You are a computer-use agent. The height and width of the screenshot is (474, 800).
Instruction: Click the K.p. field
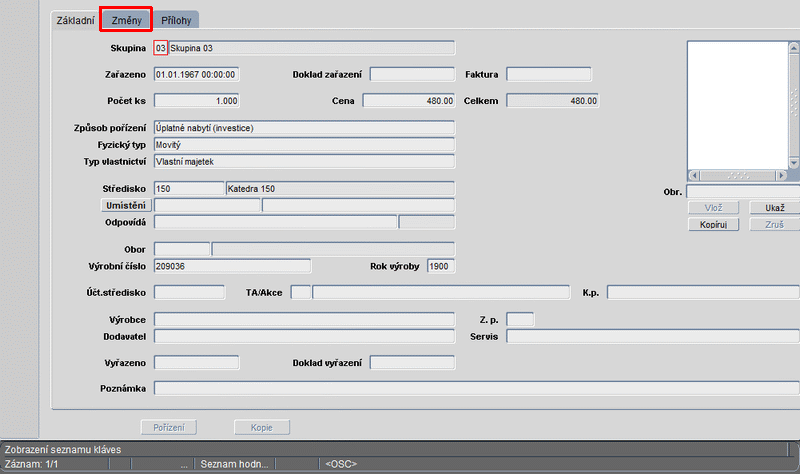703,293
